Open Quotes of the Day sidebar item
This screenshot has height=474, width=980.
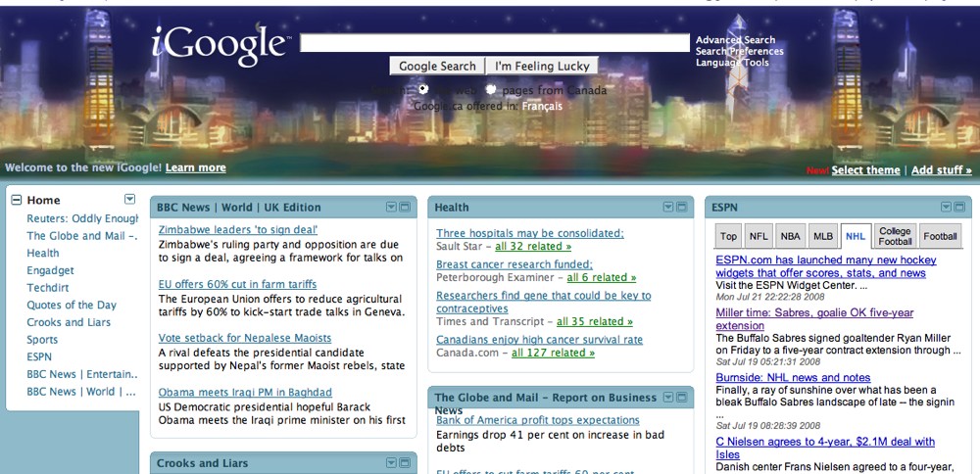[72, 305]
